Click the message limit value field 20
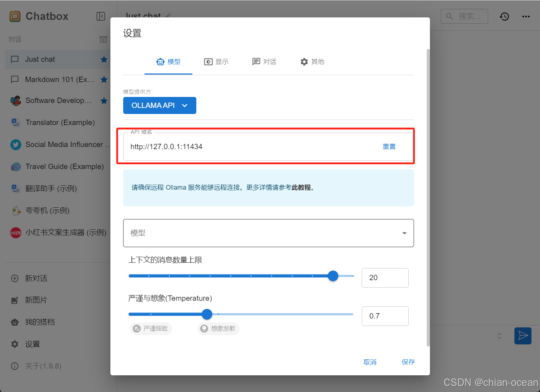This screenshot has height=392, width=540. point(385,278)
